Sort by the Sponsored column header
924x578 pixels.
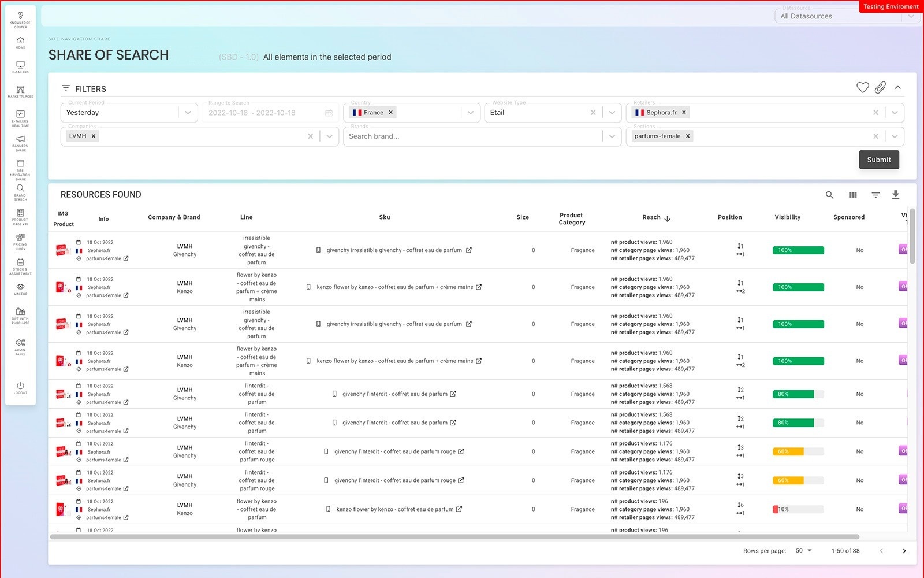point(849,217)
